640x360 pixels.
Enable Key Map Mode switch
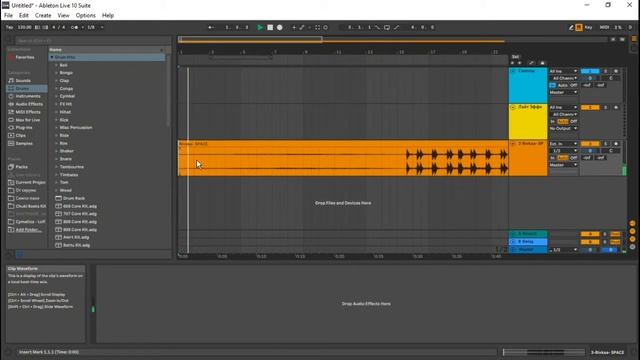[588, 27]
